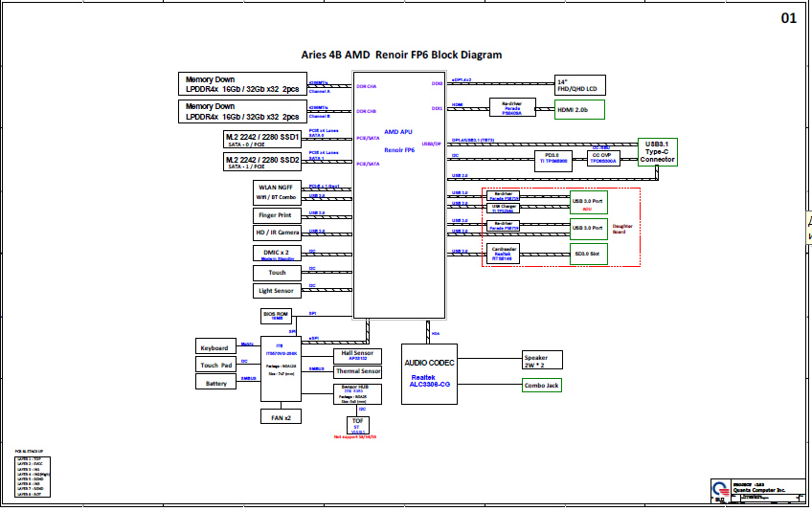This screenshot has height=511, width=812.
Task: Select the diagram title 'Aries 4B AMD Renoir FP6 Block Diagram'
Action: (401, 55)
